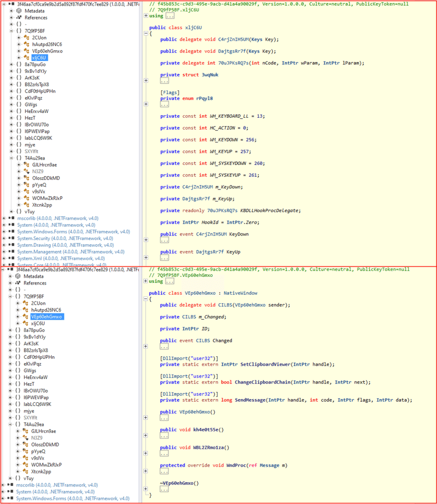Click assembly icon next to System.Drawing
Image resolution: width=437 pixels, height=504 pixels.
pos(11,245)
